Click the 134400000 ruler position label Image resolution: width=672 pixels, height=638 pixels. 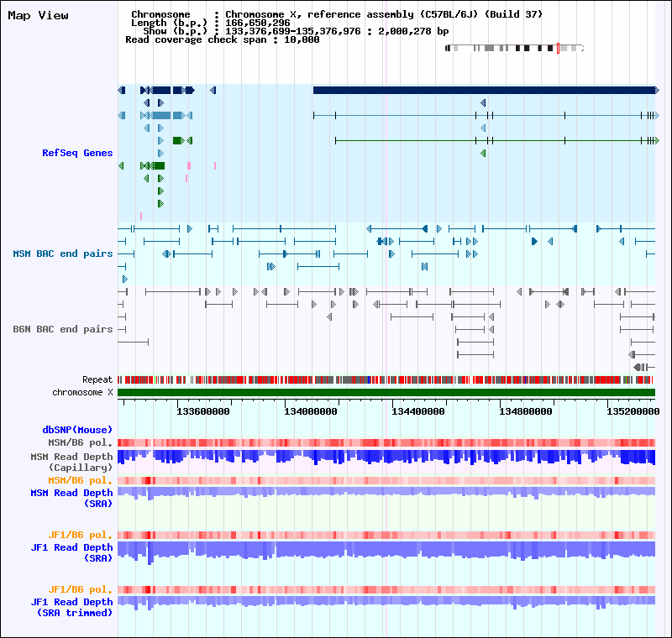418,411
